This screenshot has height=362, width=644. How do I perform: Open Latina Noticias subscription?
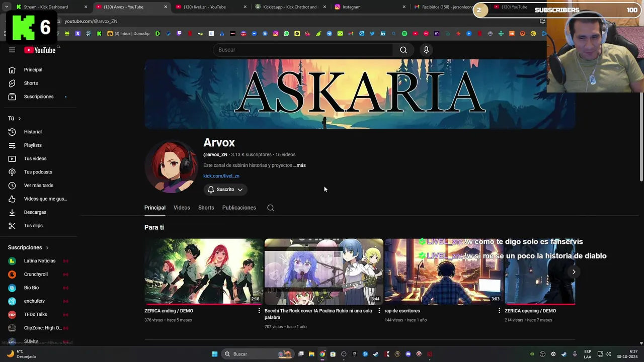tap(40, 261)
